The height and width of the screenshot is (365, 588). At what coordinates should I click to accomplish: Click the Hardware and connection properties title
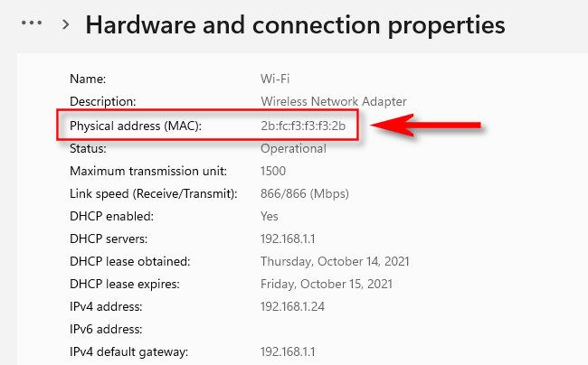pos(295,24)
